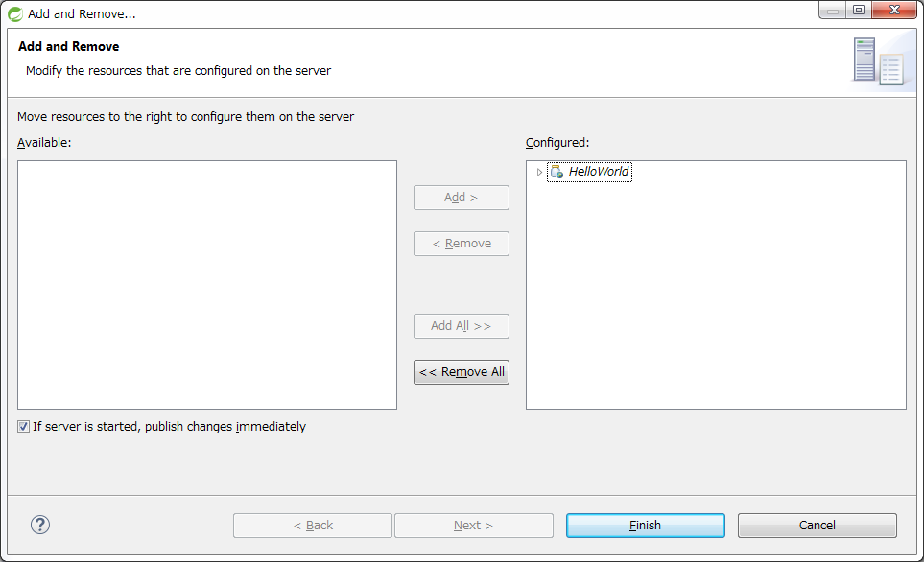Image resolution: width=924 pixels, height=562 pixels.
Task: Click the server wizard banner icon
Action: [877, 61]
